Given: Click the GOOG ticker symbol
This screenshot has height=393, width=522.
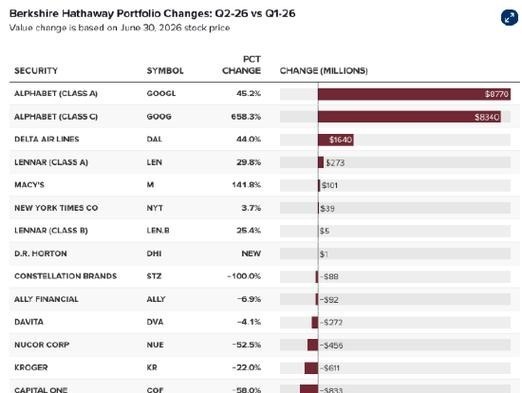Looking at the screenshot, I should coord(159,117).
